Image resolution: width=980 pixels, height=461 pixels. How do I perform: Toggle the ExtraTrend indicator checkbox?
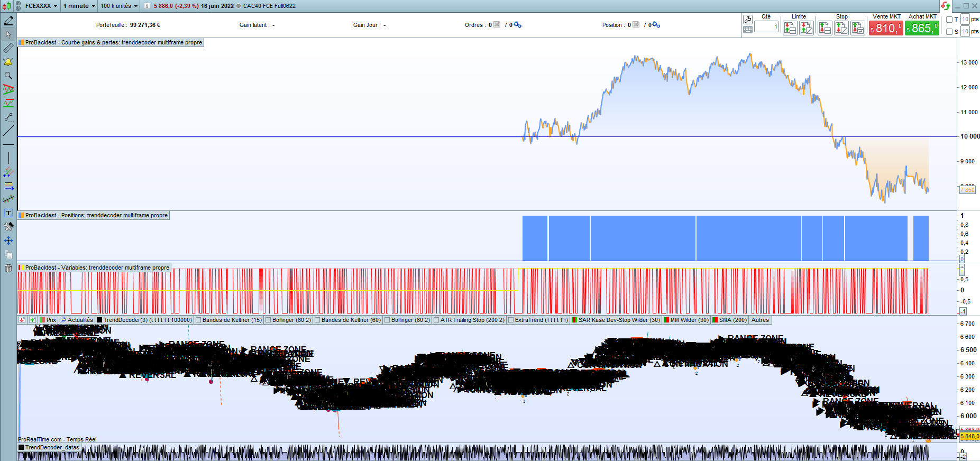click(x=511, y=320)
